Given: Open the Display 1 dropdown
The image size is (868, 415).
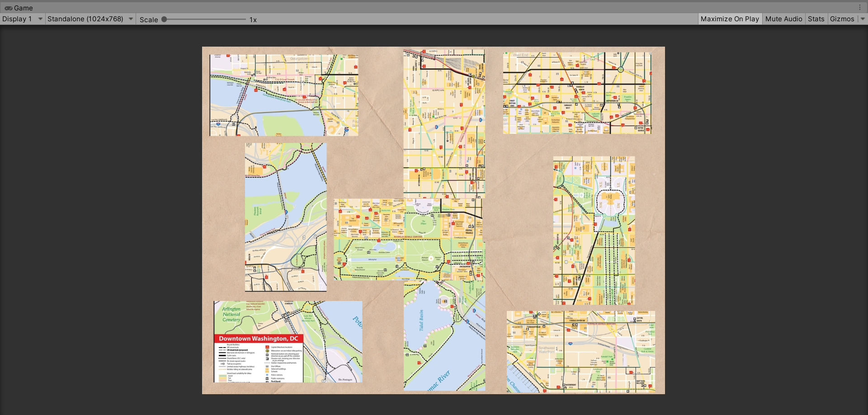Looking at the screenshot, I should pos(22,19).
